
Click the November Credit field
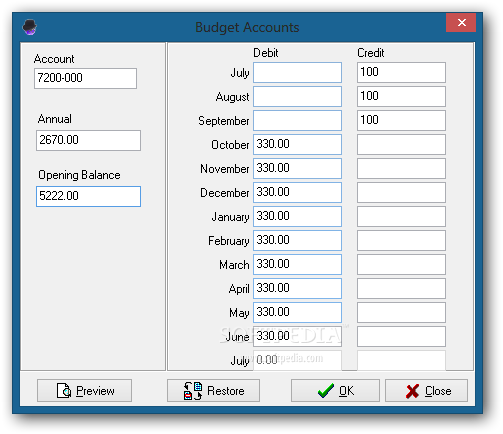[401, 168]
